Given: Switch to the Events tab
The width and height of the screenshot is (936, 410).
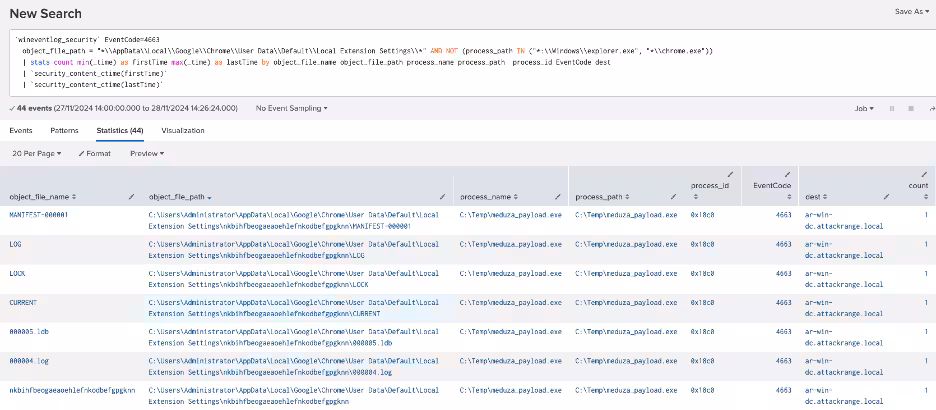Looking at the screenshot, I should click(21, 130).
